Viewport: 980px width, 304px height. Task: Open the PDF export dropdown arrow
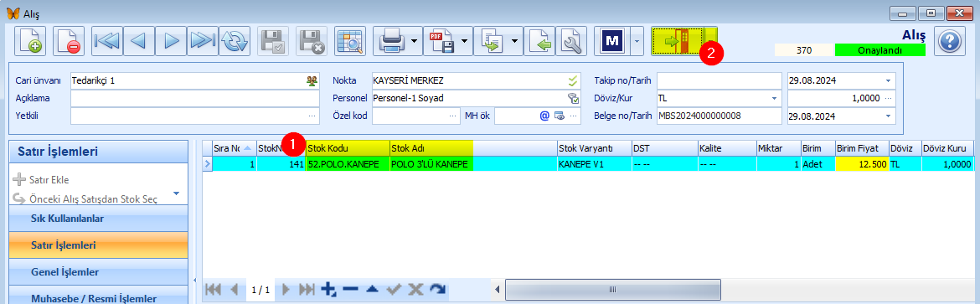click(x=464, y=42)
